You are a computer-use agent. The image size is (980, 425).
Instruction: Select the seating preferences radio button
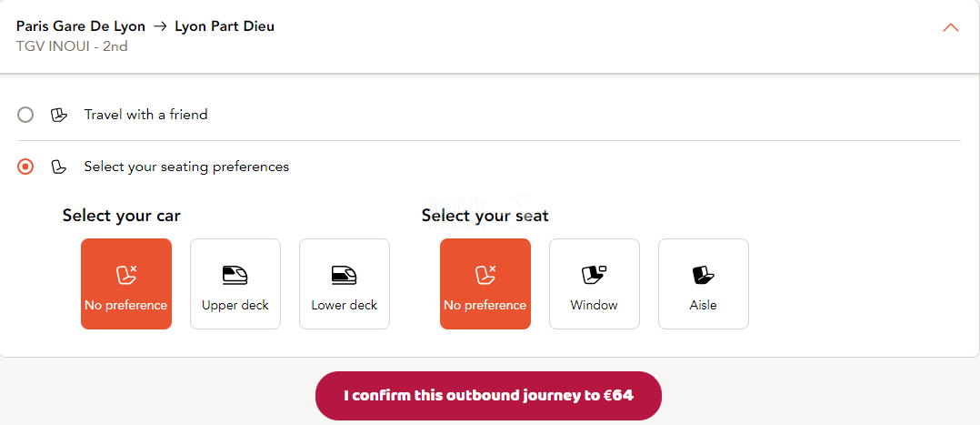[25, 167]
